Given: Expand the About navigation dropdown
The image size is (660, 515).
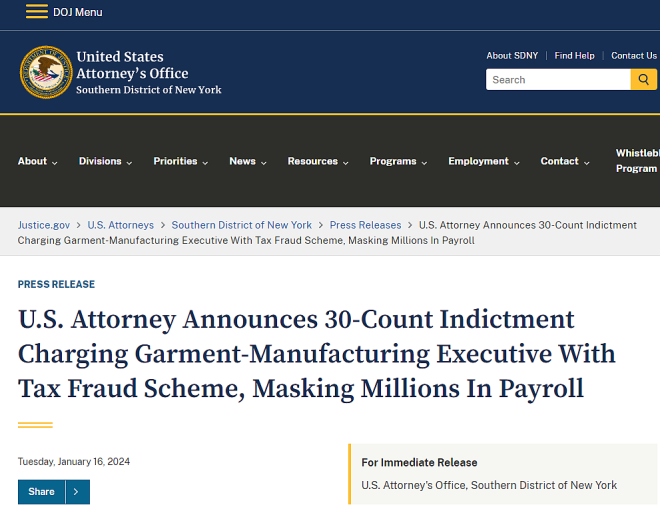Looking at the screenshot, I should tap(38, 162).
